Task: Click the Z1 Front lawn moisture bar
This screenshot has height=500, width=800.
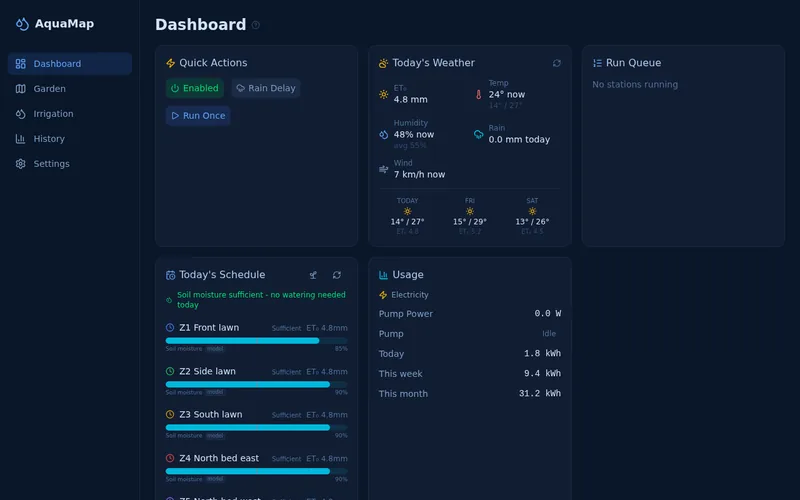Action: tap(257, 341)
